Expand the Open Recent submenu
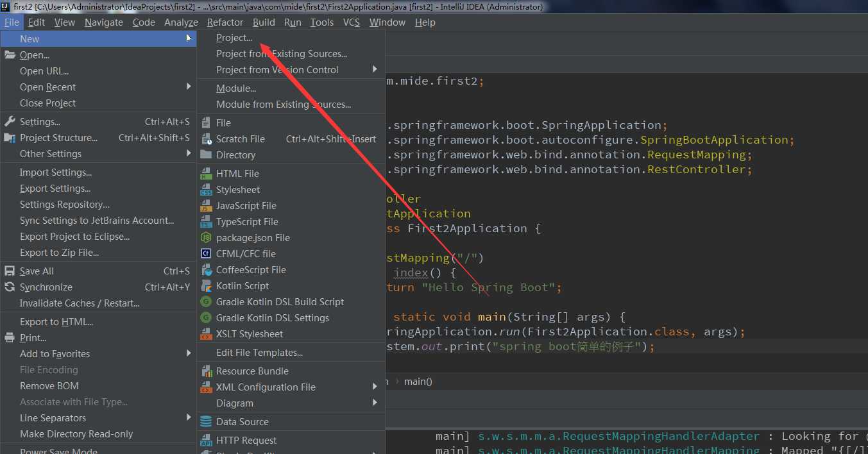This screenshot has width=868, height=454. point(189,87)
